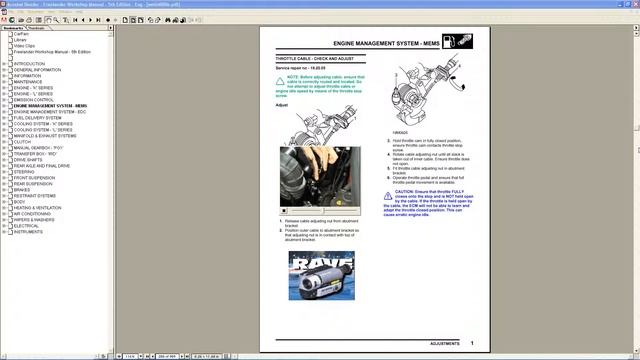Click the document scrollbar down arrow
The height and width of the screenshot is (360, 640).
pos(636,351)
